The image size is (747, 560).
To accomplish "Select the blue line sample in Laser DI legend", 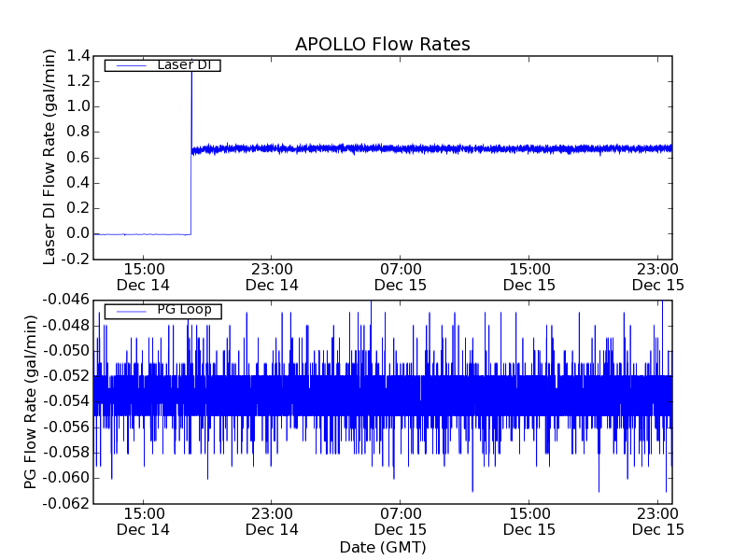I will (x=127, y=65).
